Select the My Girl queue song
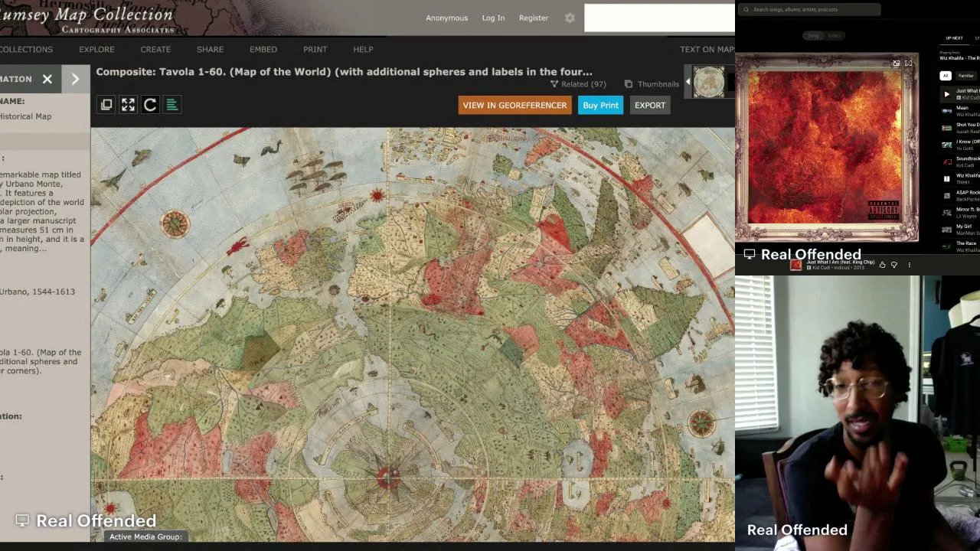Image resolution: width=980 pixels, height=551 pixels. (x=960, y=230)
